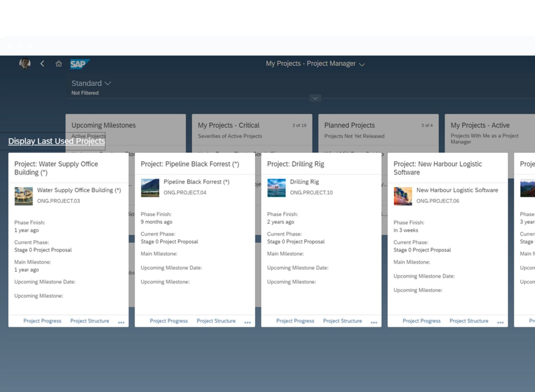
Task: Expand the collapsed header with chevron
Action: click(315, 98)
